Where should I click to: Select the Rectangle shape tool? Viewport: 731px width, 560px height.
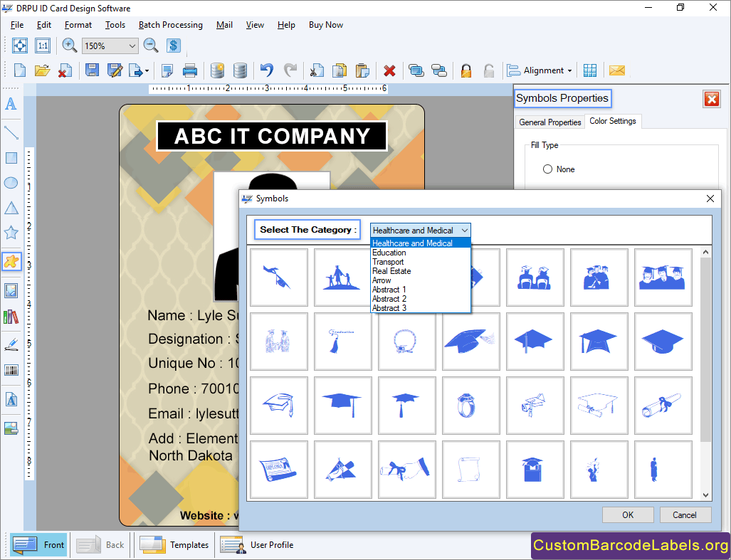coord(11,158)
